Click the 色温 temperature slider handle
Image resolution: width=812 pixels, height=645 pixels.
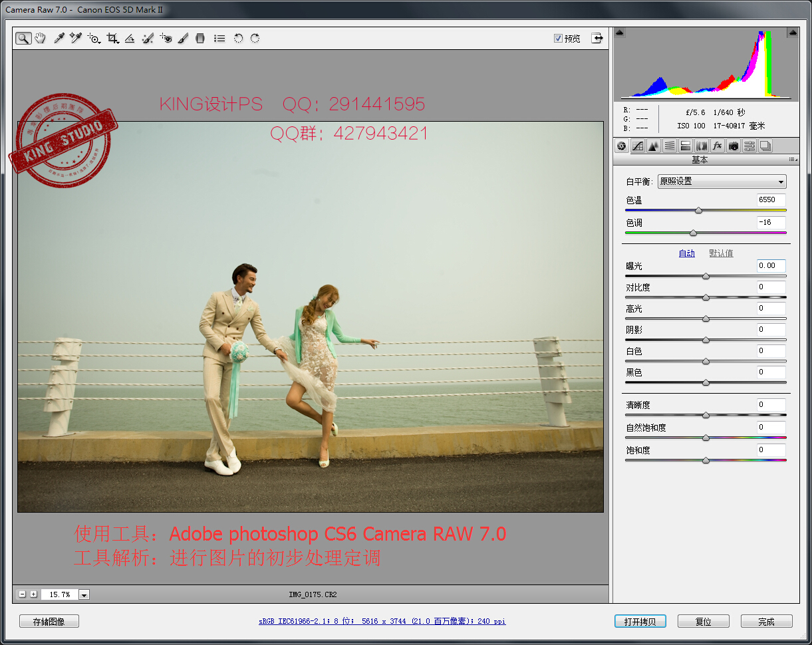tap(698, 210)
